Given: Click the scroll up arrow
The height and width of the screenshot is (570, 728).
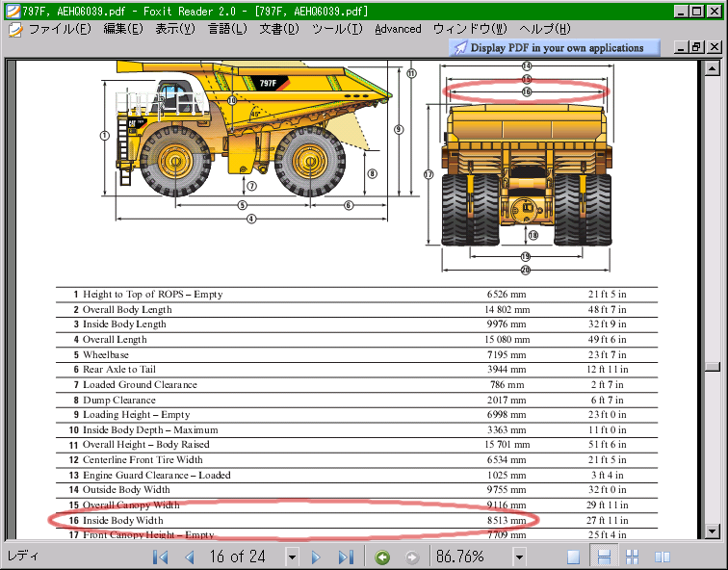Looking at the screenshot, I should tap(712, 68).
